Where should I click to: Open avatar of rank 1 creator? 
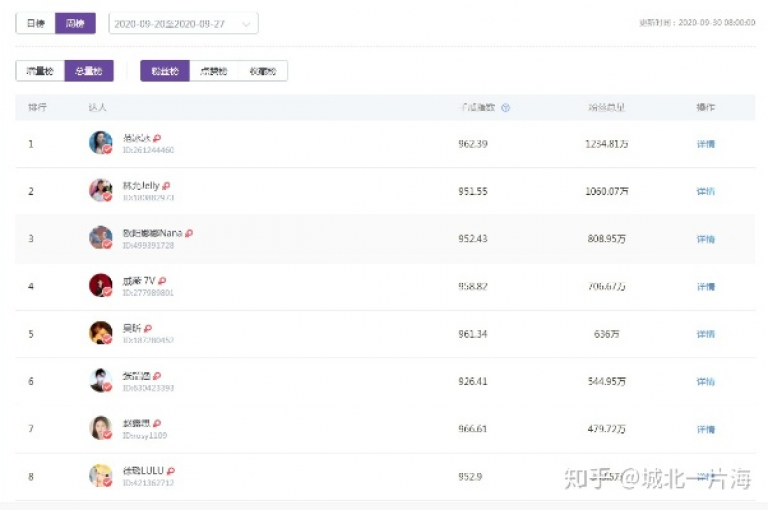point(101,143)
